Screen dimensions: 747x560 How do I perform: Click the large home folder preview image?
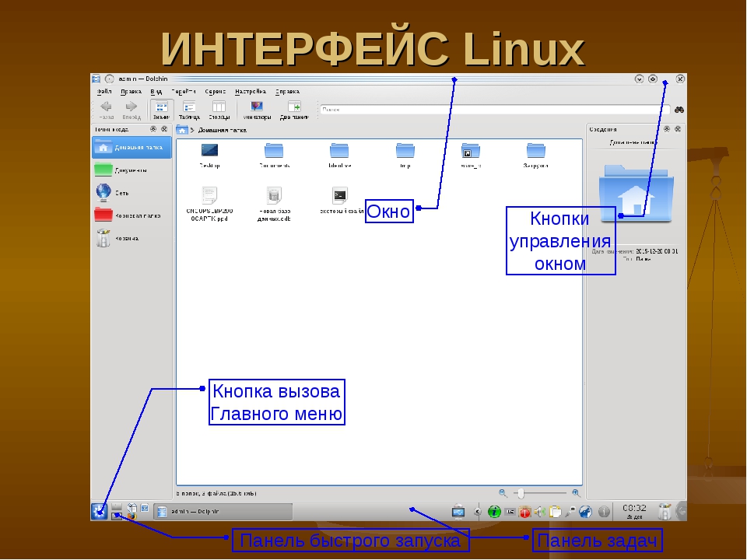click(636, 193)
